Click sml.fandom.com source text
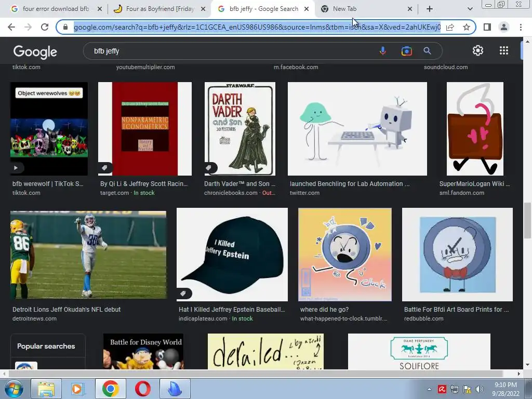 tap(462, 193)
